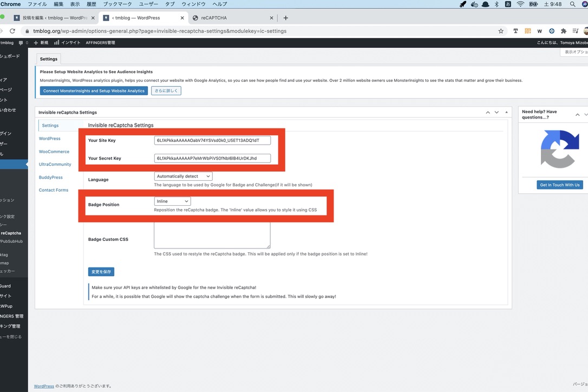This screenshot has height=392, width=588.
Task: Open the blue circular extension icon
Action: coord(552,31)
